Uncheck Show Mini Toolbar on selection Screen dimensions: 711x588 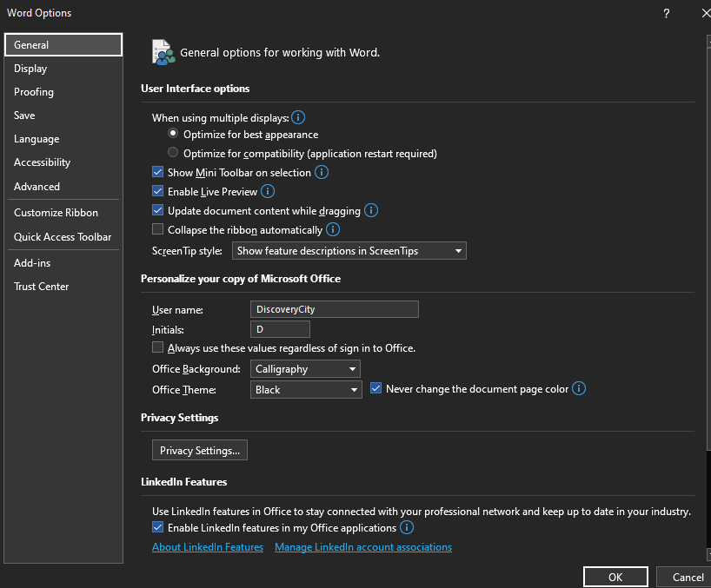tap(158, 172)
